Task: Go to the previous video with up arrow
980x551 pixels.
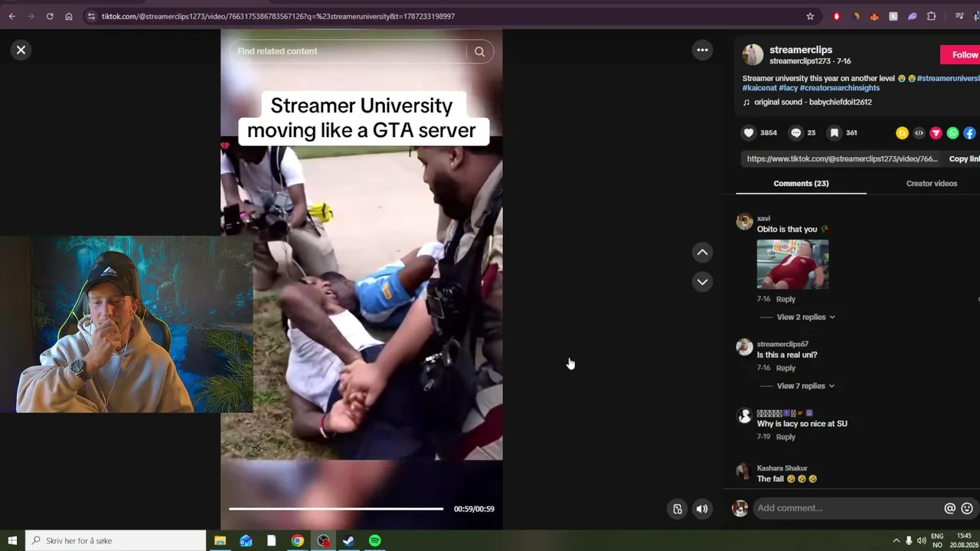Action: 702,253
